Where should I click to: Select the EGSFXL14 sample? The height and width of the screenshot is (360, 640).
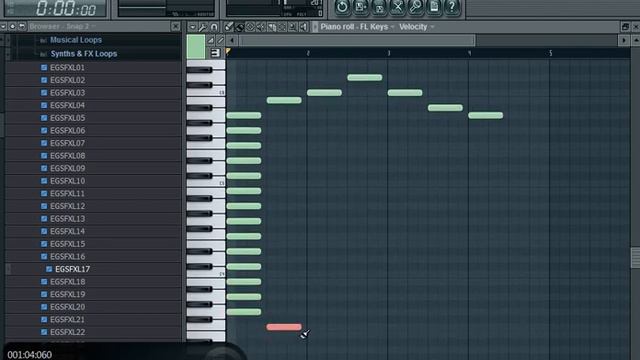[67, 231]
